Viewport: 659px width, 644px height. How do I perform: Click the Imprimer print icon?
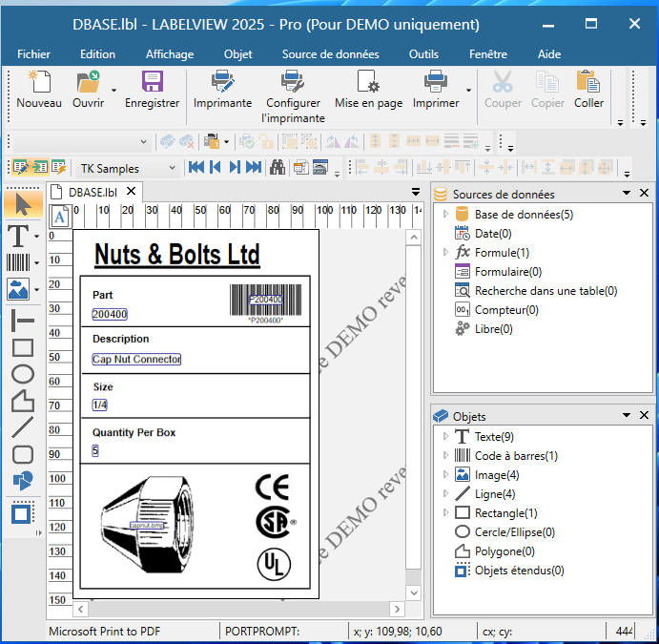pyautogui.click(x=436, y=81)
